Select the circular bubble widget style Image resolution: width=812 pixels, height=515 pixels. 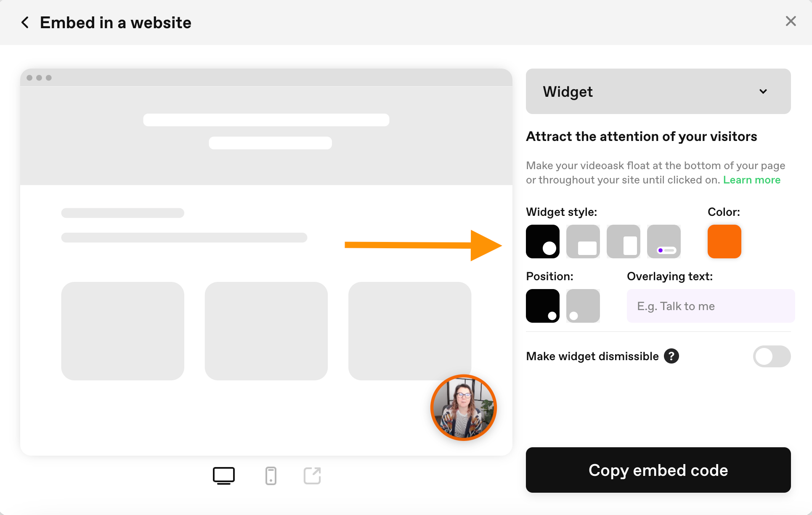pyautogui.click(x=543, y=242)
